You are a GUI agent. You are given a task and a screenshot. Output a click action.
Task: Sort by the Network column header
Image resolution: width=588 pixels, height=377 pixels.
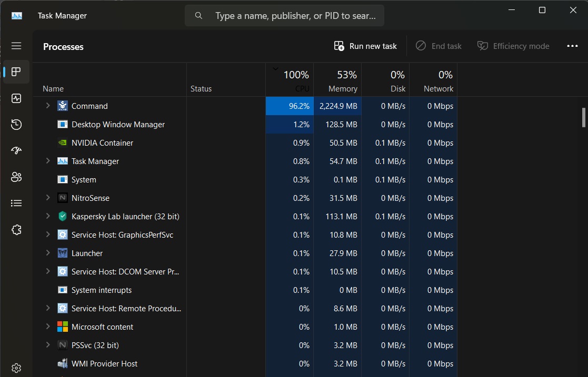click(433, 80)
